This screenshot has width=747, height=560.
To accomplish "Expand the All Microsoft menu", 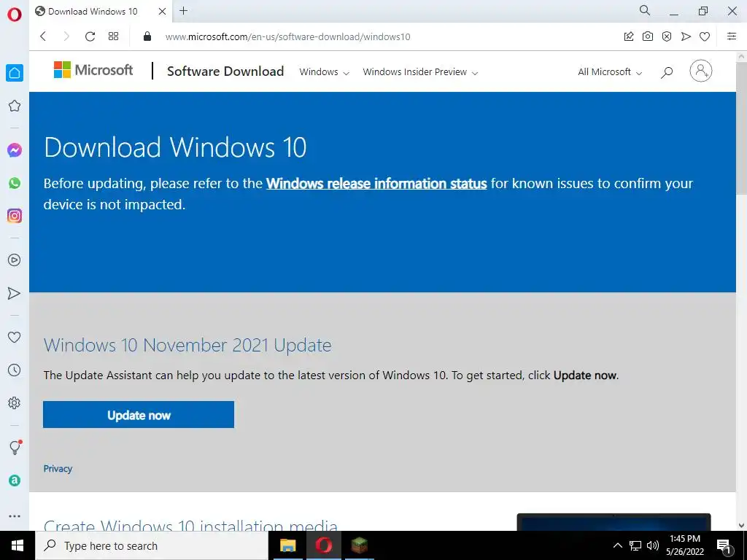I will pos(610,72).
